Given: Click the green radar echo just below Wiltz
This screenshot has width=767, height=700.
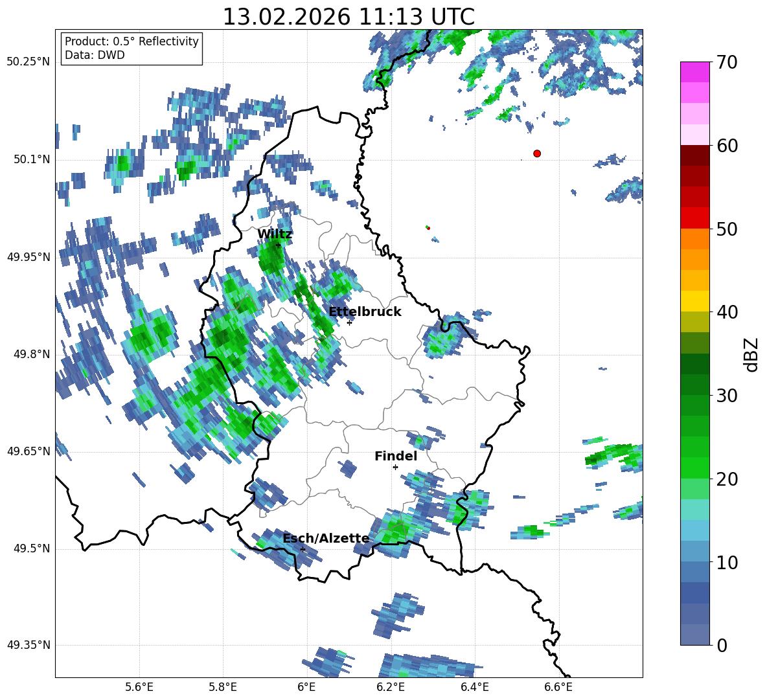Looking at the screenshot, I should [270, 258].
